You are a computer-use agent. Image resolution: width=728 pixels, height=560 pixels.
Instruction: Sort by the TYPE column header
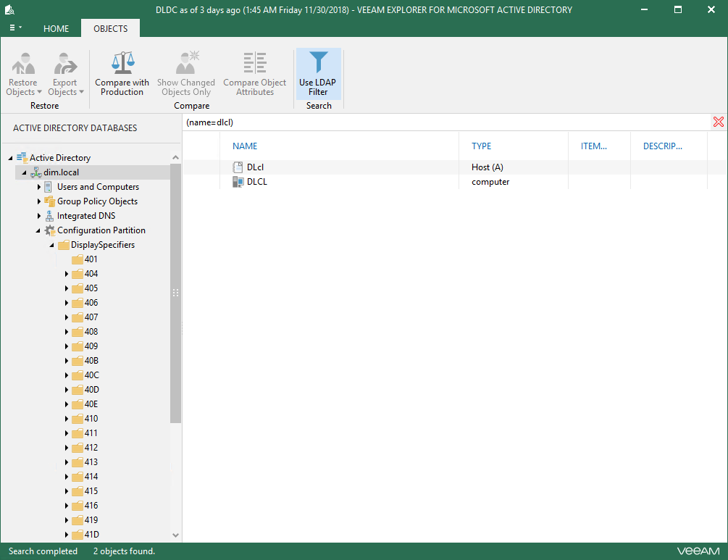coord(482,146)
